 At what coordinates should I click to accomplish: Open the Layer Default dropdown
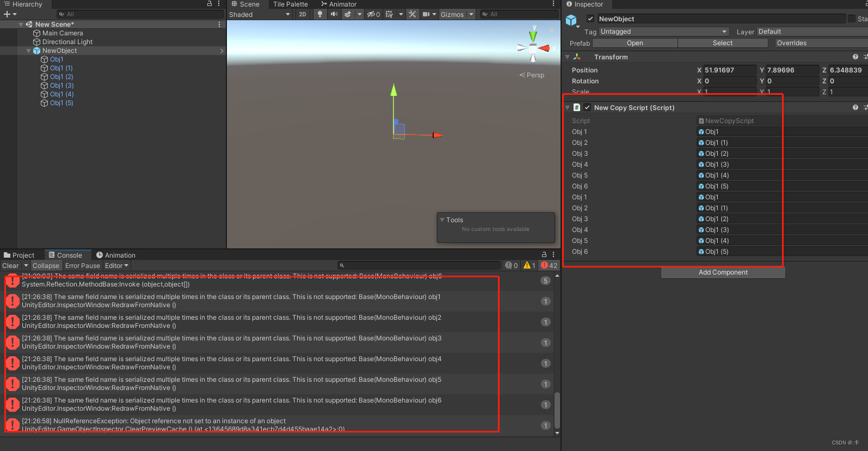pos(812,32)
